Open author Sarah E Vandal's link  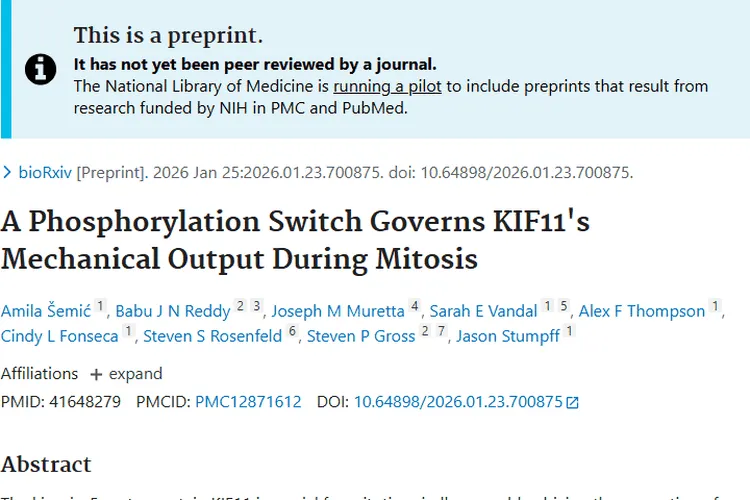pos(484,311)
